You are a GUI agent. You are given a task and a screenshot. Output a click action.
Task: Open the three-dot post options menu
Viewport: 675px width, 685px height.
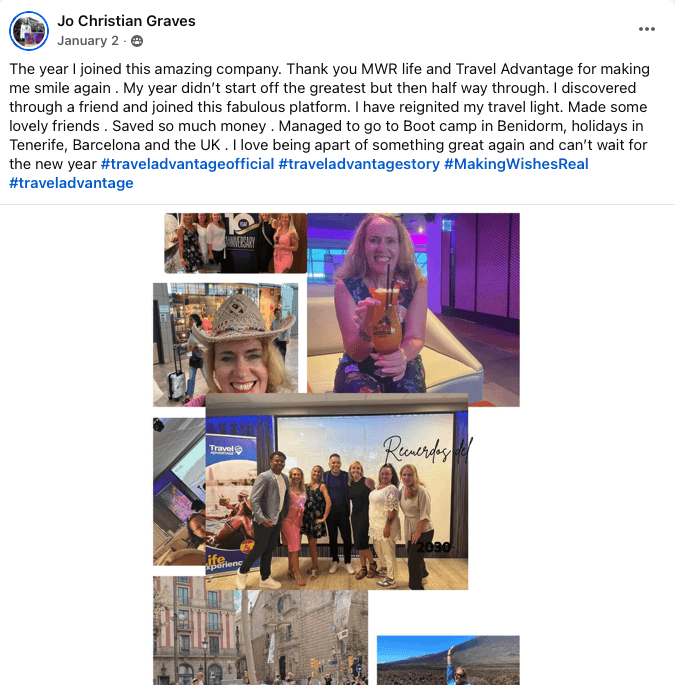(x=647, y=29)
